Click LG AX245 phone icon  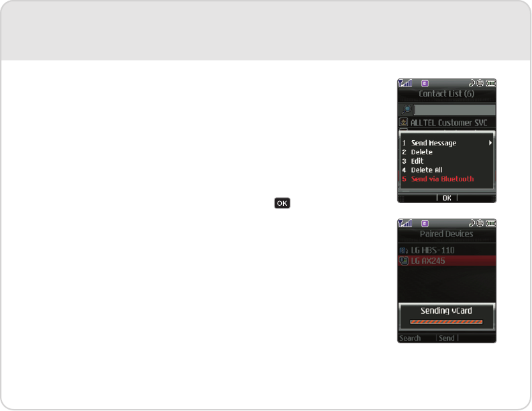(x=403, y=261)
